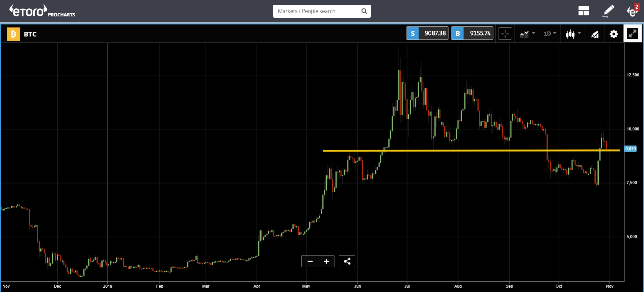
Task: Click the orange Bitcoin symbol icon
Action: coord(13,34)
